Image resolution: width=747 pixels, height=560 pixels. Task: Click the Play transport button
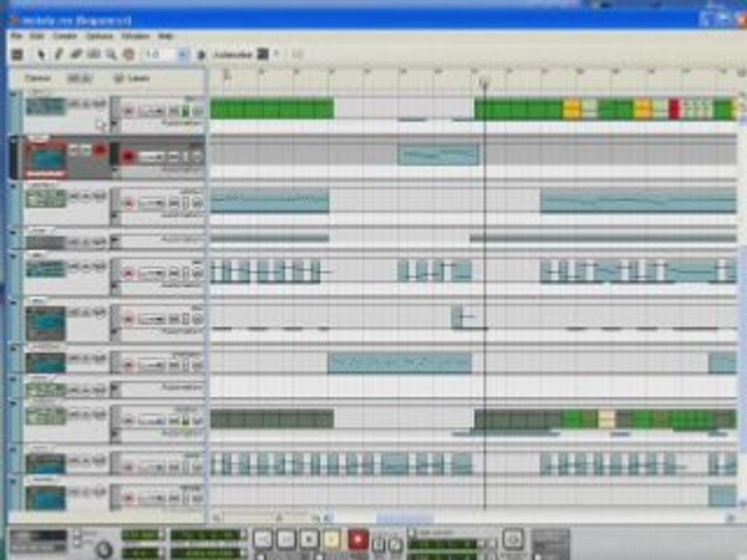click(x=332, y=538)
